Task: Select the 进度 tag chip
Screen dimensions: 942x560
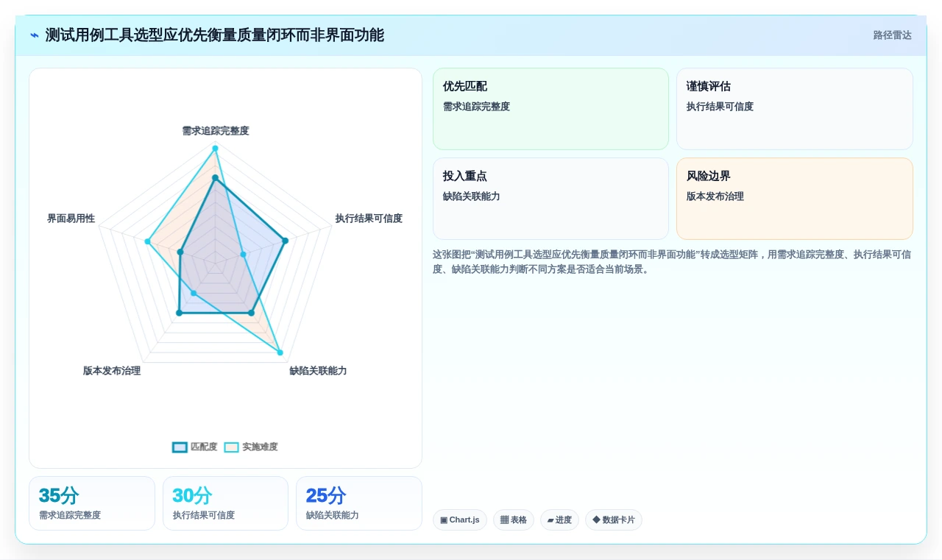Action: coord(559,520)
